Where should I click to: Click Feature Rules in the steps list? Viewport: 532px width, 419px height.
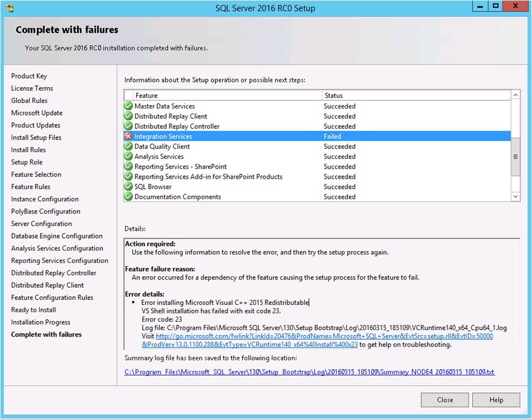point(30,187)
